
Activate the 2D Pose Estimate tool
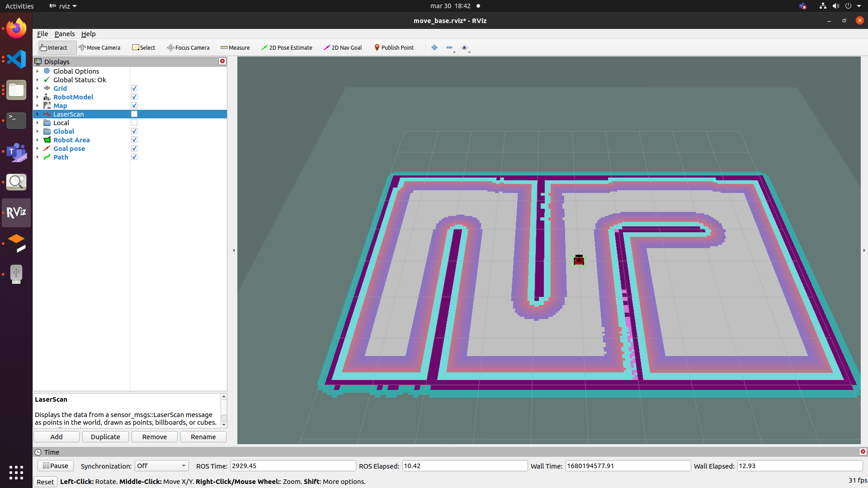(x=287, y=47)
